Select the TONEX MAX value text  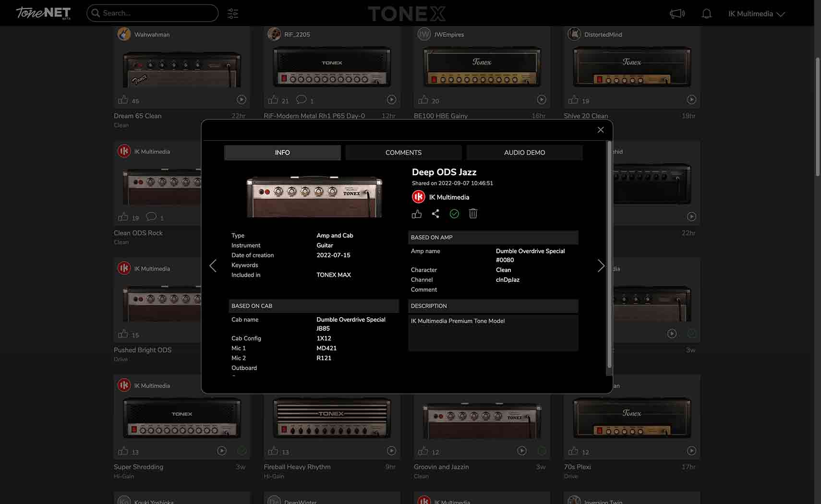point(334,275)
